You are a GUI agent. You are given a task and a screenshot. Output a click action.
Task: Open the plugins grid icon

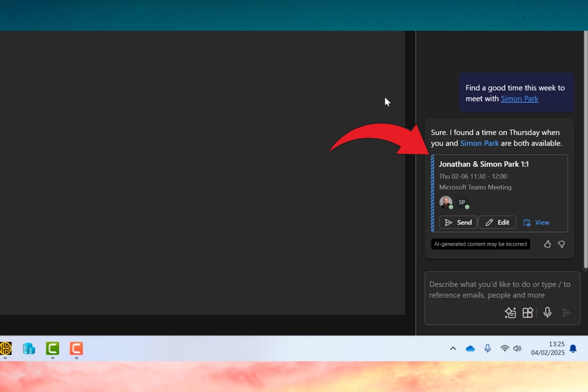[528, 313]
